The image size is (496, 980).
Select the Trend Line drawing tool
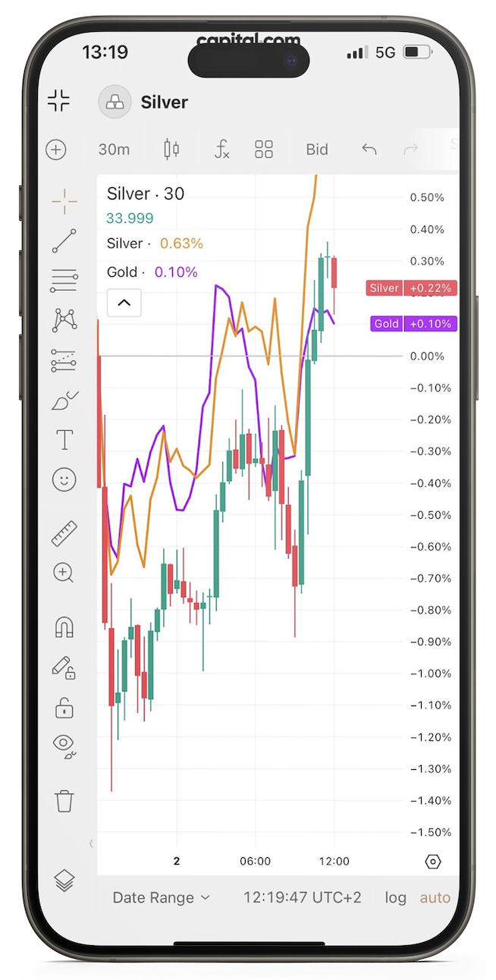pos(64,241)
